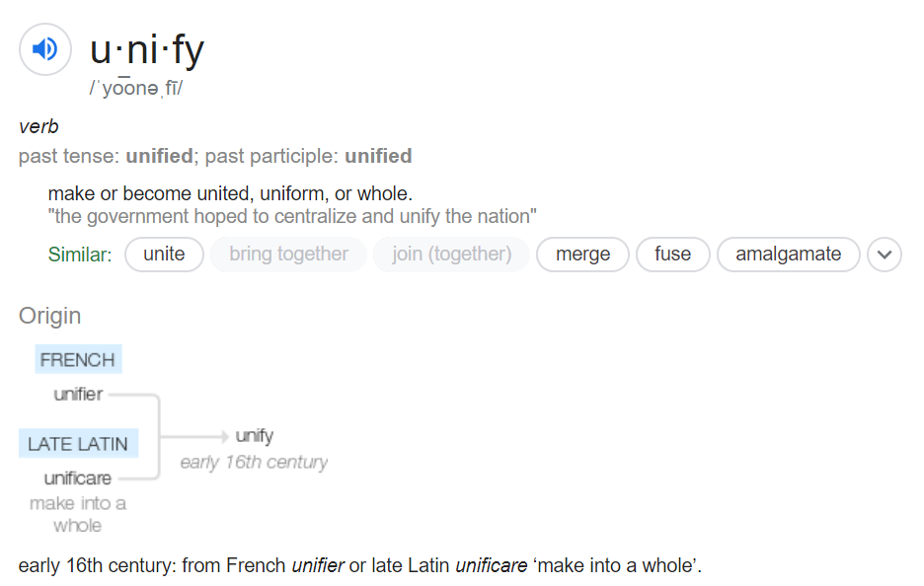Click the Origin section heading
This screenshot has height=586, width=924.
click(x=49, y=316)
